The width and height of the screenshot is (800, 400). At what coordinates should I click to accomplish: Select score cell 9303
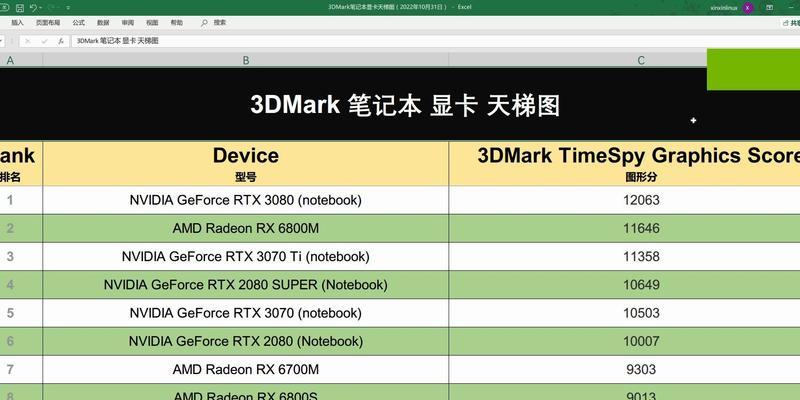pos(624,369)
